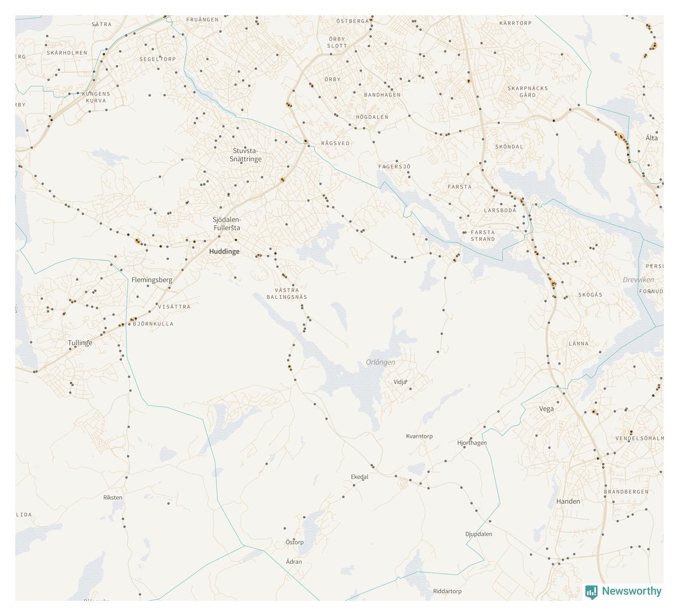
Task: Select the Djupdalen place label
Action: click(x=479, y=534)
